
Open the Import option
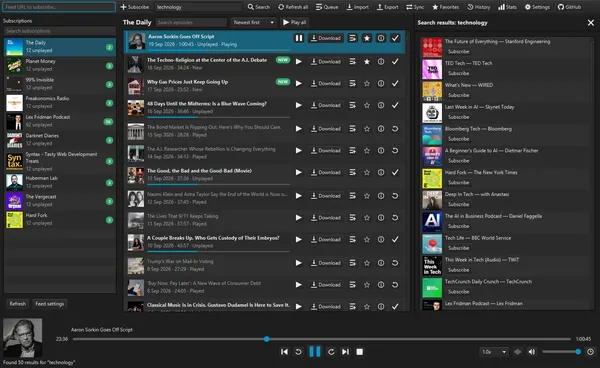tap(358, 7)
